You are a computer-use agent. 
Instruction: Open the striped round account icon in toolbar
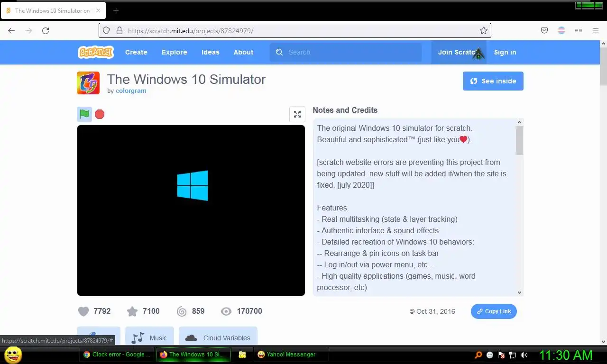click(561, 30)
